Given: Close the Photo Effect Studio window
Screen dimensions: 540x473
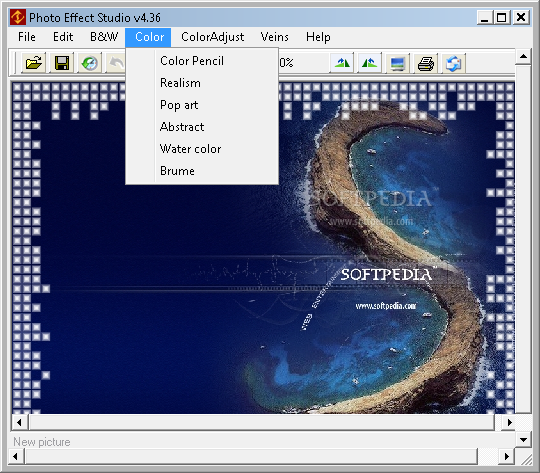Looking at the screenshot, I should (521, 17).
